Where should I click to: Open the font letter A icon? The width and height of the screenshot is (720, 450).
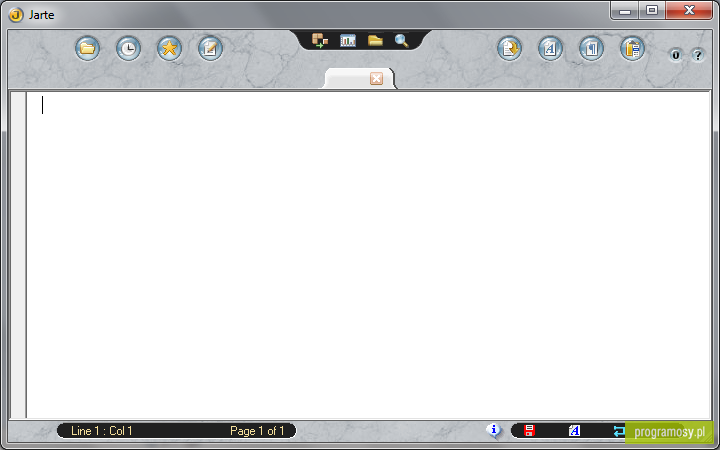click(550, 48)
